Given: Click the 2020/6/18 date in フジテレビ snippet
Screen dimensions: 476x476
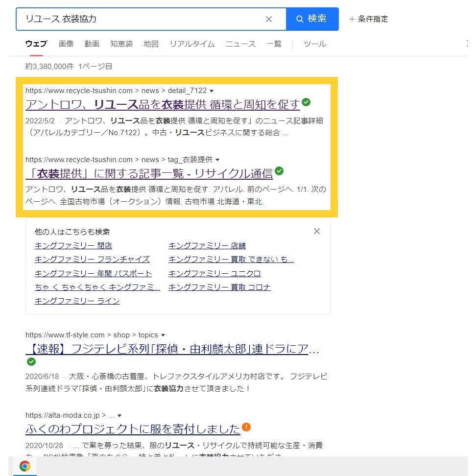Looking at the screenshot, I should [42, 377].
